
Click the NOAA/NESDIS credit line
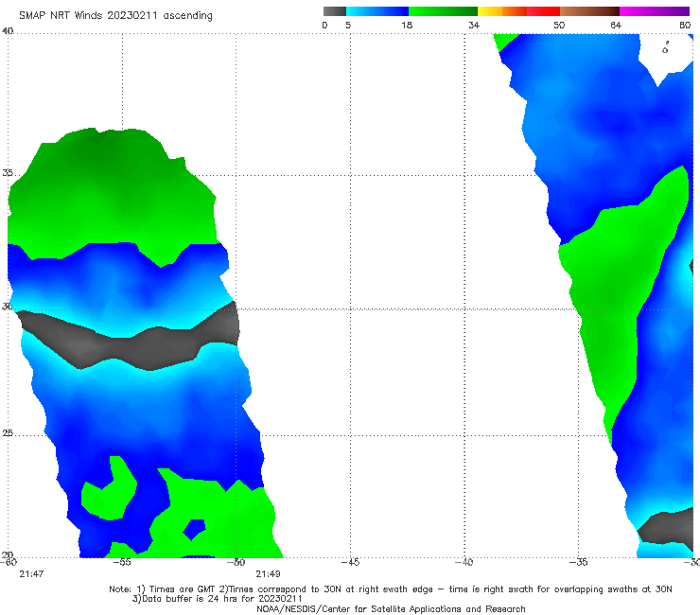pyautogui.click(x=391, y=608)
